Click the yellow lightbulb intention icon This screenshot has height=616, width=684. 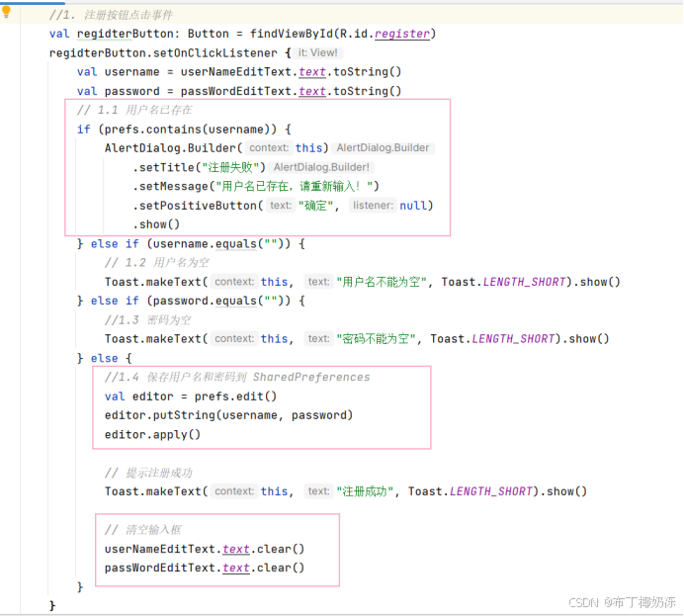(x=6, y=12)
